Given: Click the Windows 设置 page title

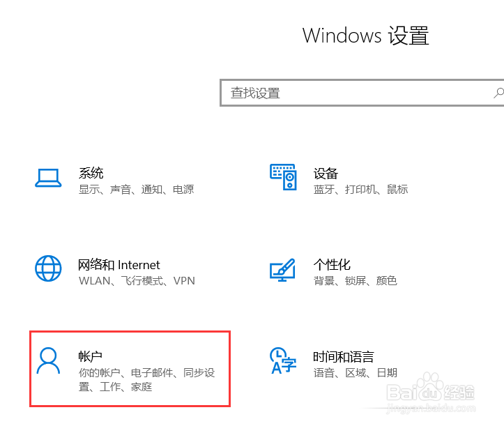Looking at the screenshot, I should (365, 36).
